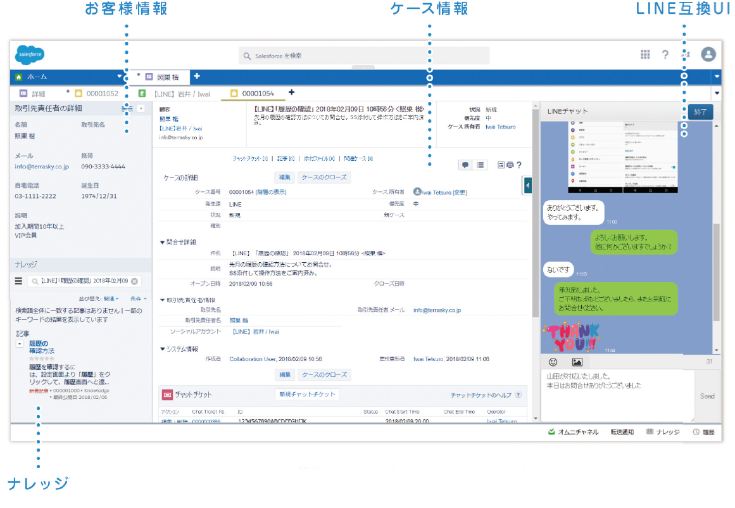Switch to the 00001052 case subtab
This screenshot has height=508, width=735.
click(x=97, y=93)
